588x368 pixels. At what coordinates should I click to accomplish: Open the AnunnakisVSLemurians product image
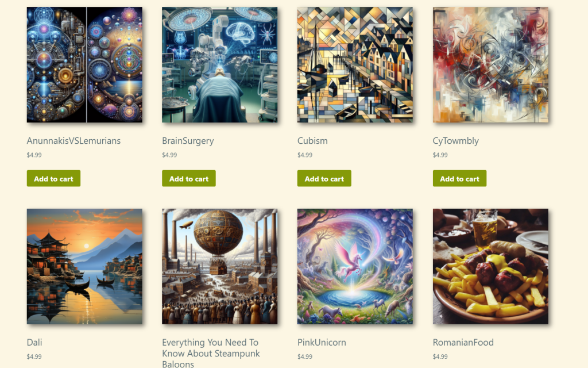84,64
